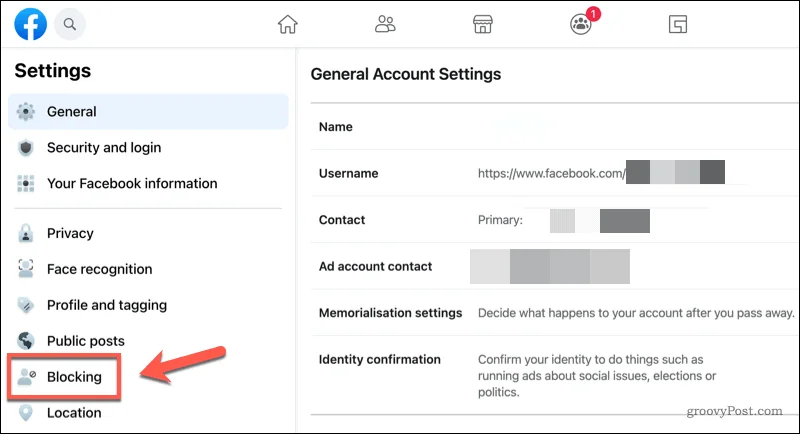
Task: Open Groups icon with notification badge
Action: 581,23
